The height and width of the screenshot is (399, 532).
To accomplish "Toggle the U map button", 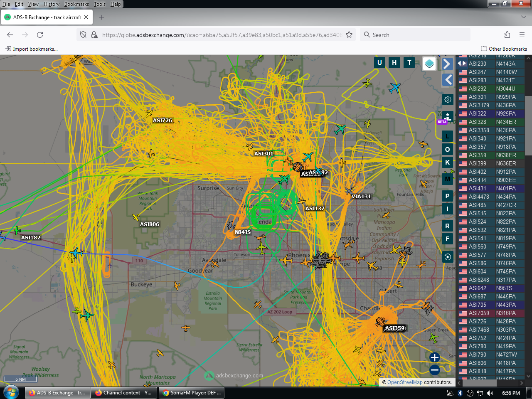I will tap(379, 63).
